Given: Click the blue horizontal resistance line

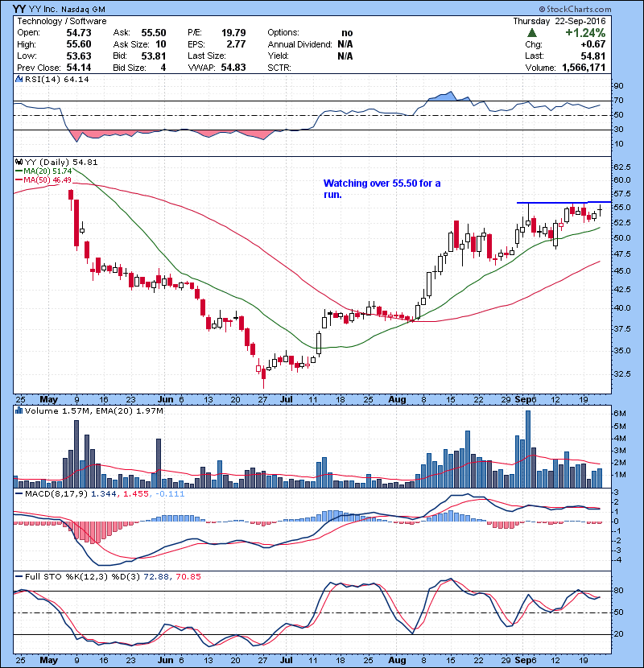Looking at the screenshot, I should pyautogui.click(x=563, y=202).
